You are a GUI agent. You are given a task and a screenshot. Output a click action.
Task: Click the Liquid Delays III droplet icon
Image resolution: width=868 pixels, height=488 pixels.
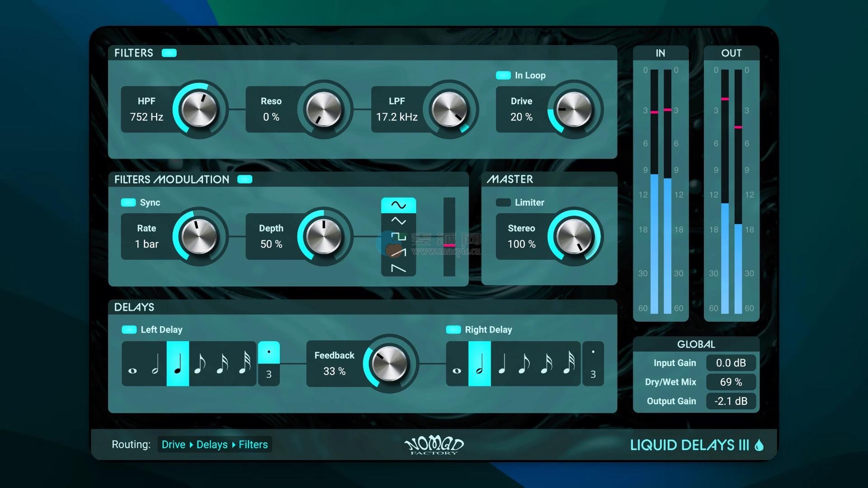[759, 445]
